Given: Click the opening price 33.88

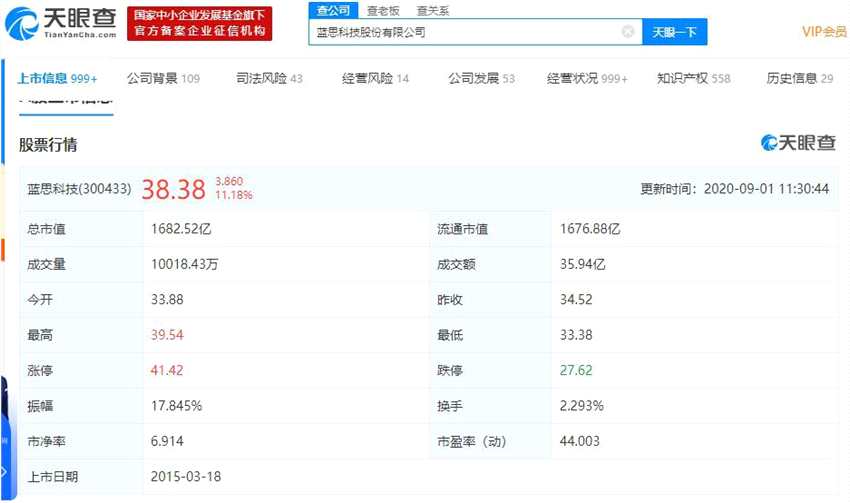Looking at the screenshot, I should (x=167, y=299).
